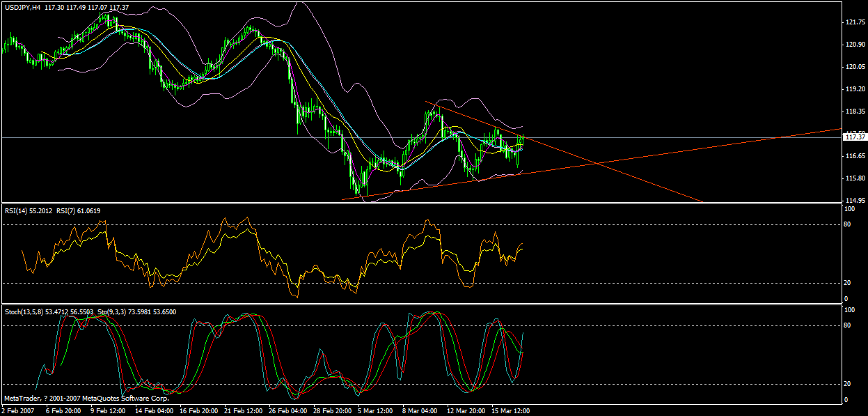
Task: Click the 21 Feb 12:00 time label
Action: point(244,410)
